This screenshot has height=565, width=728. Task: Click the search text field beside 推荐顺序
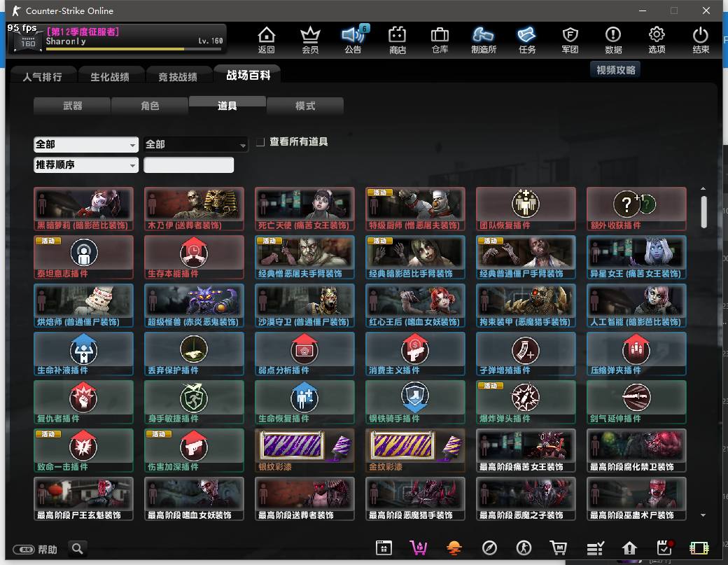(188, 165)
